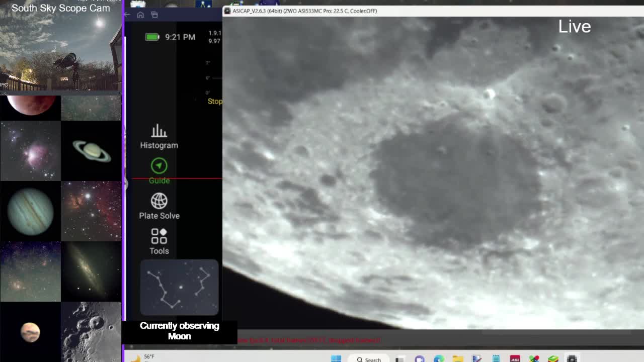Select the Milky Way starfield thumbnail
Screen dimensions: 644x362
pyautogui.click(x=30, y=271)
